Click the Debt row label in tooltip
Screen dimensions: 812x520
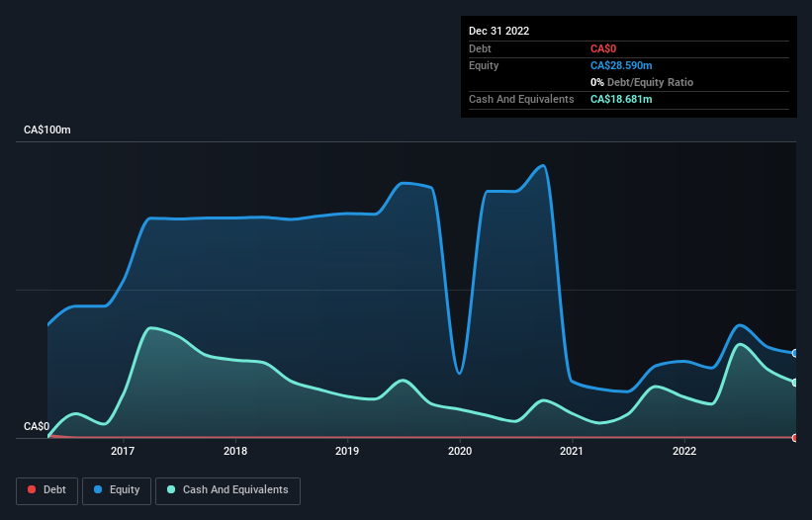tap(480, 48)
